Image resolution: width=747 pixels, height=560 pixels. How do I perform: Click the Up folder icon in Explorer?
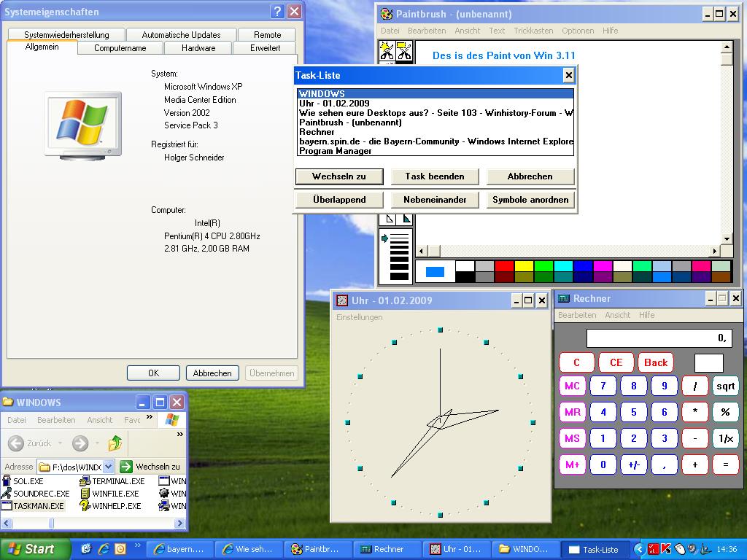point(115,443)
